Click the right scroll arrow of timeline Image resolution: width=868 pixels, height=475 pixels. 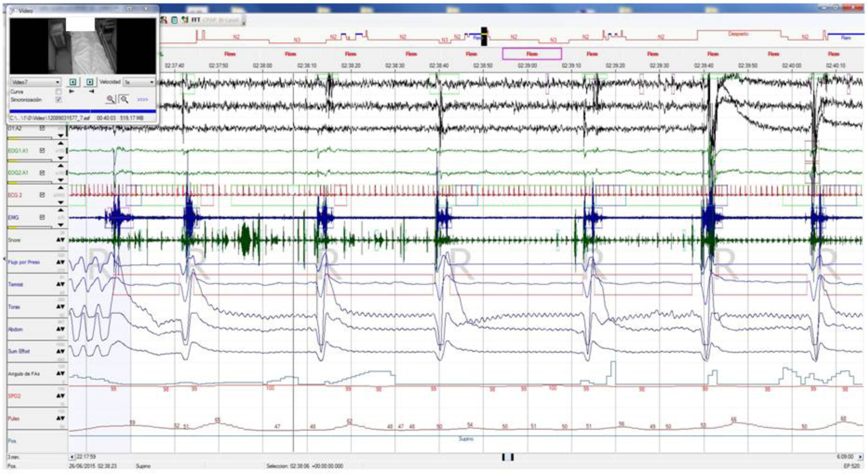(x=860, y=457)
